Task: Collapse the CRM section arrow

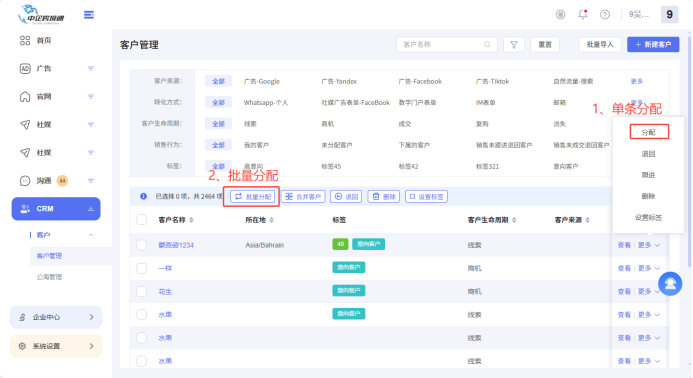Action: tap(91, 209)
